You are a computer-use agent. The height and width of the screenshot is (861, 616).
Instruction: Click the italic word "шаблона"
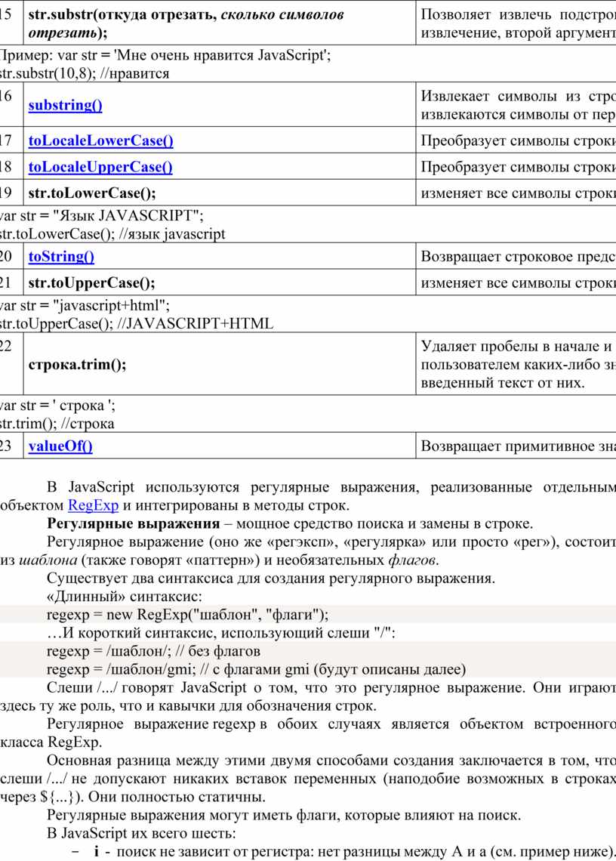click(48, 560)
